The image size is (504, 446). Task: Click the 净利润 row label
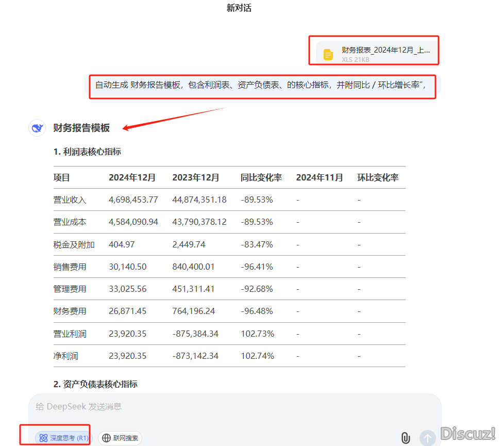65,356
